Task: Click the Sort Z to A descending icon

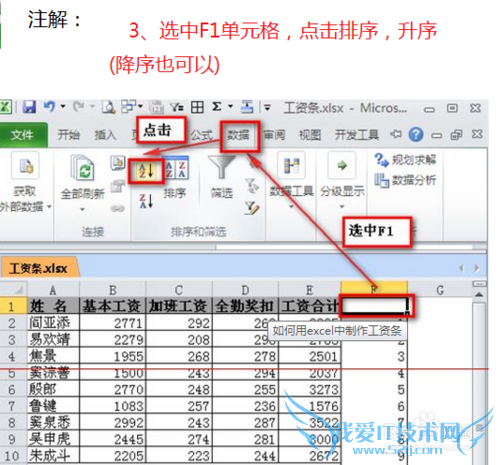Action: (x=146, y=201)
